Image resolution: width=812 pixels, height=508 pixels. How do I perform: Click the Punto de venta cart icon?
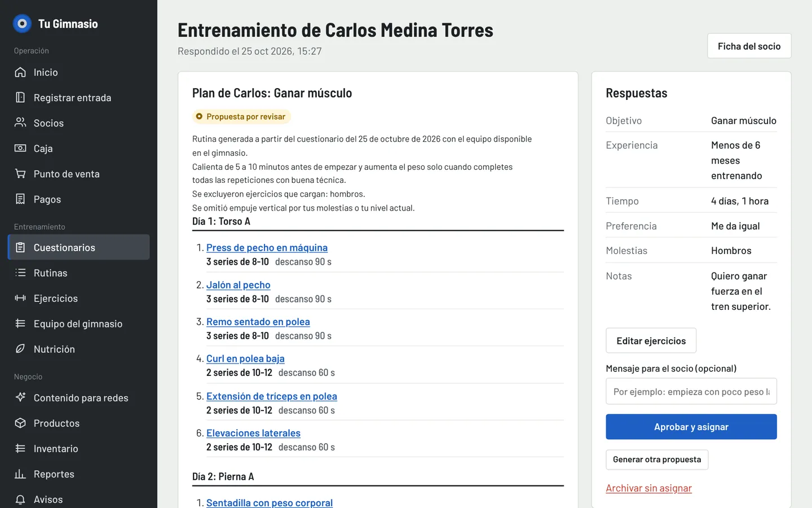[x=20, y=174]
